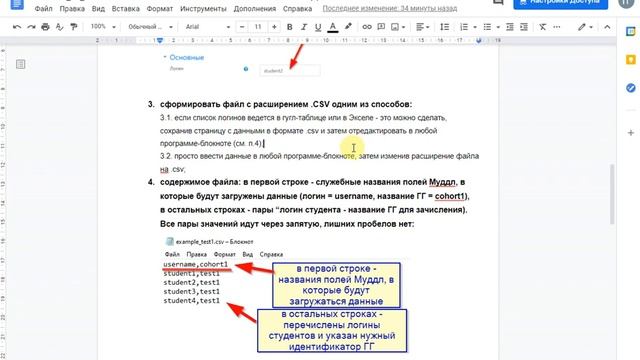Screen dimensions: 640x360
Task: Open the Вид menu
Action: pos(98,9)
